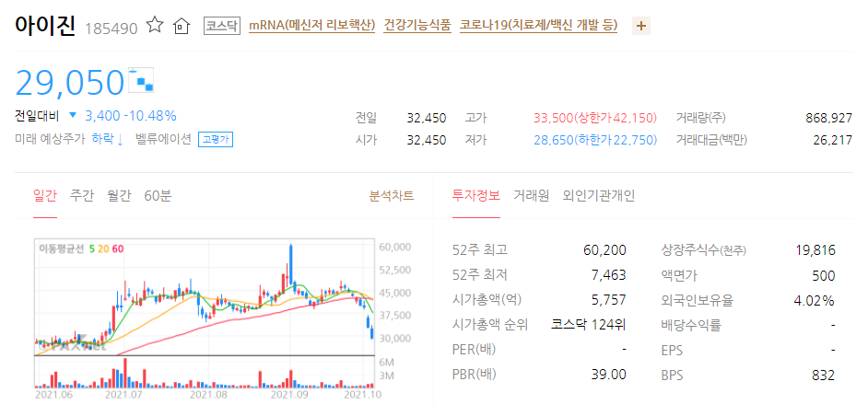The width and height of the screenshot is (868, 416).
Task: Click the volume value 868,927
Action: coord(828,118)
